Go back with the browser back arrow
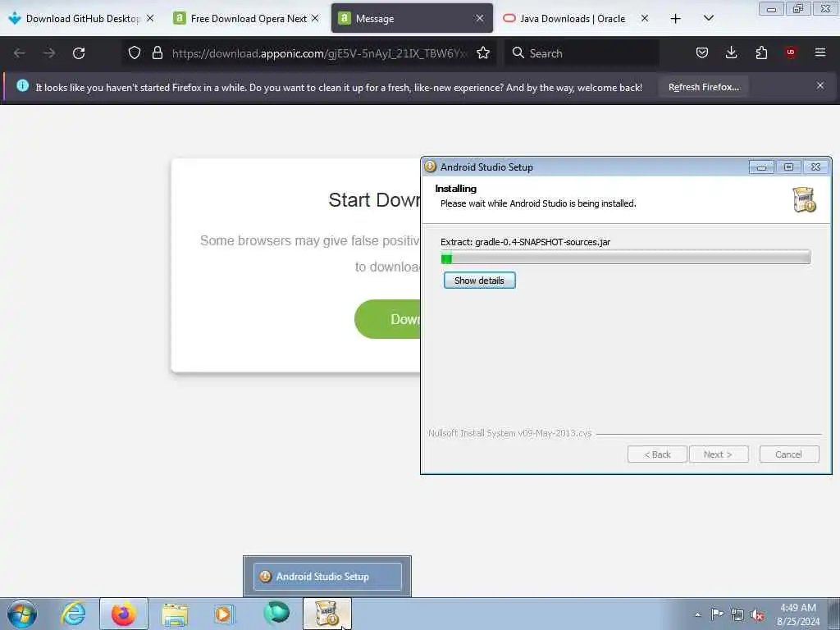The height and width of the screenshot is (630, 840). pyautogui.click(x=20, y=53)
